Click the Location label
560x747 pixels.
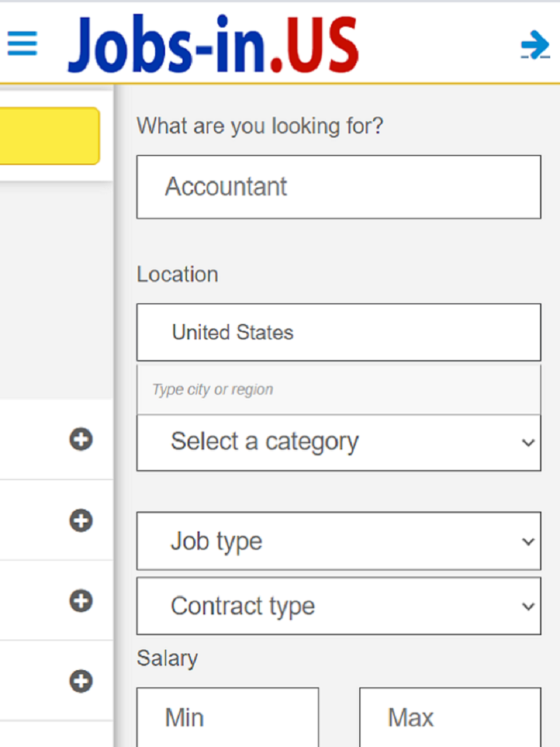[x=177, y=274]
